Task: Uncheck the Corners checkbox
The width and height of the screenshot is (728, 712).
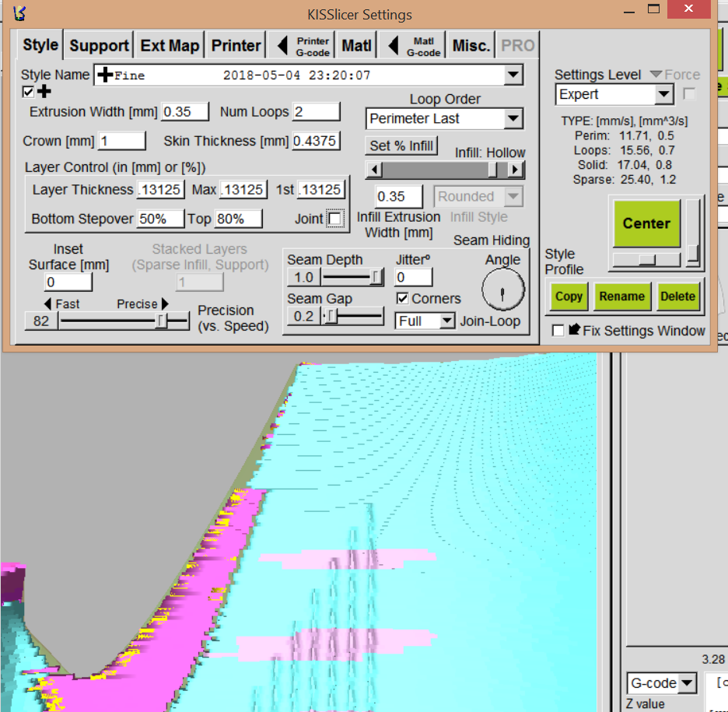Action: tap(403, 298)
